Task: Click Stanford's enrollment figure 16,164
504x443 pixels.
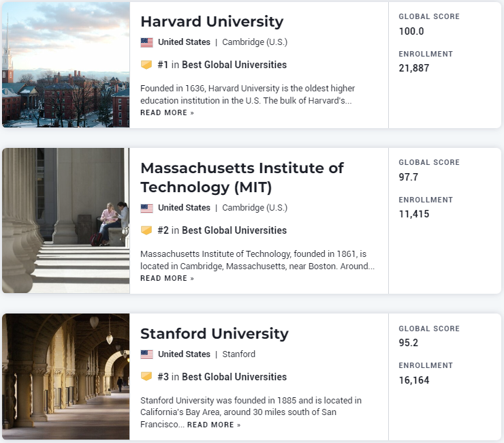Action: point(414,380)
